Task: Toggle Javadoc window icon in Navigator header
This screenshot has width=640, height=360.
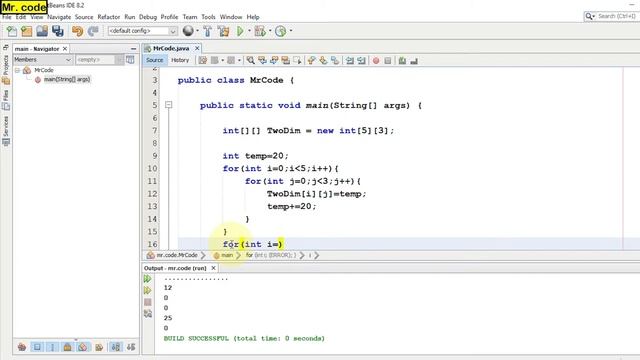Action: coord(130,60)
